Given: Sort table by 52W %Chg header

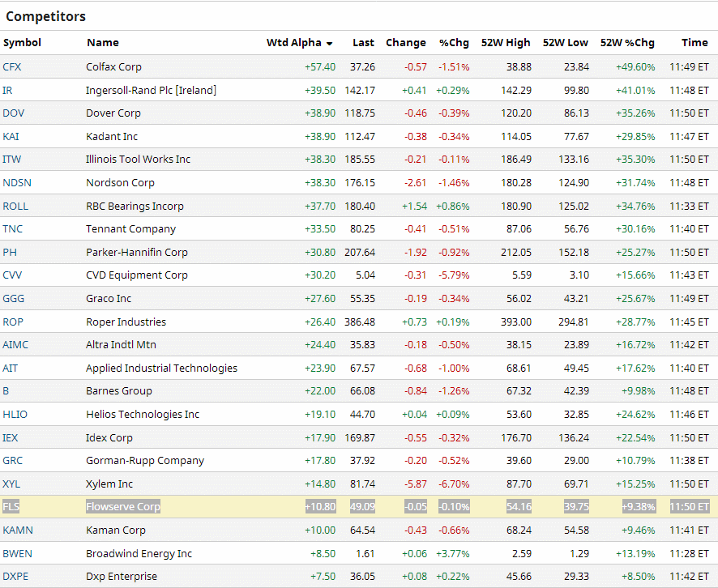Looking at the screenshot, I should (627, 43).
